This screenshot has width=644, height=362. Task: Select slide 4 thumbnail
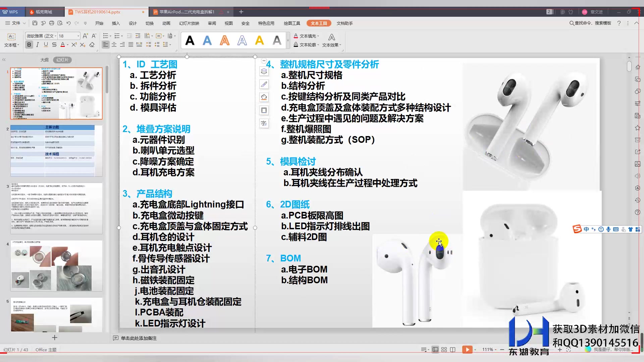pos(56,265)
